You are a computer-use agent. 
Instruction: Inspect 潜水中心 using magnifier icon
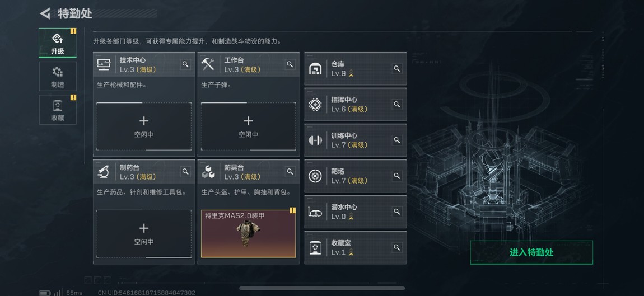click(x=396, y=212)
